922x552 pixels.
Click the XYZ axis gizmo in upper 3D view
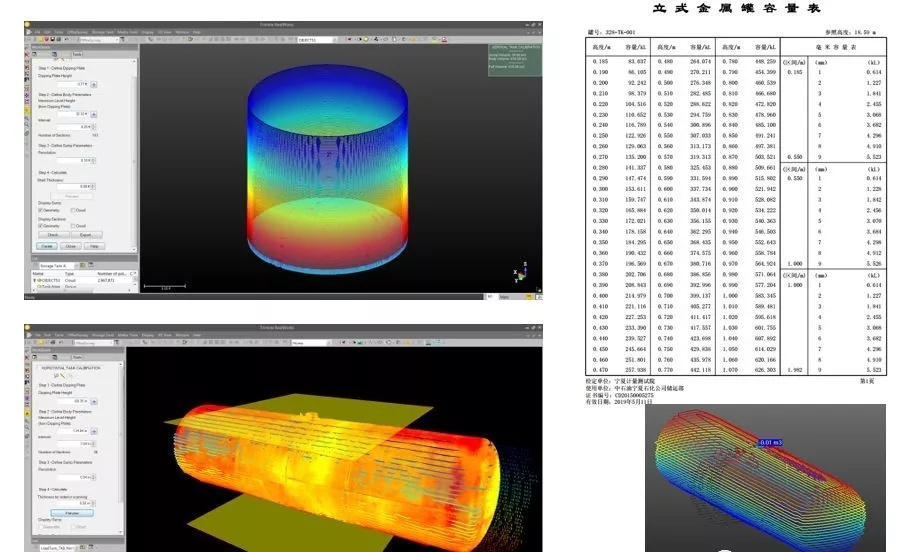point(521,273)
